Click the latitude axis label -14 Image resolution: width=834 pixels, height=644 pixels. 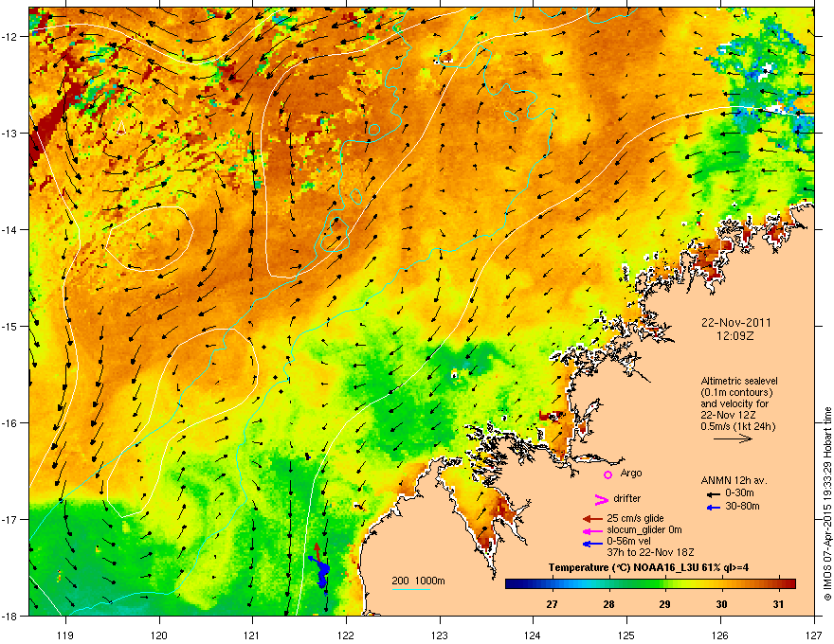pos(9,230)
